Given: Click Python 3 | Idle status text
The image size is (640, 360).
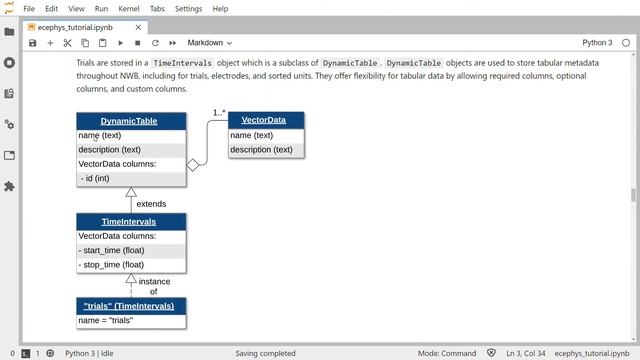Looking at the screenshot, I should [89, 353].
